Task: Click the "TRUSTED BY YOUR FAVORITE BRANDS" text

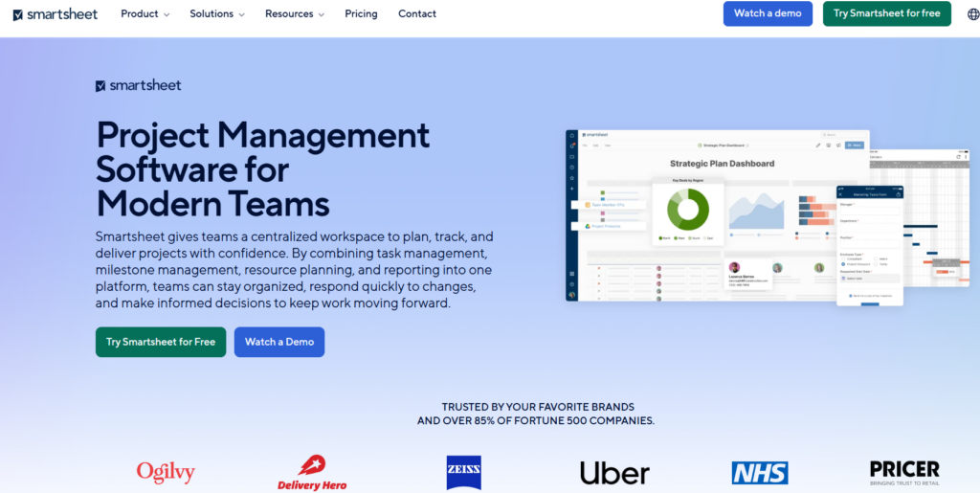Action: coord(538,407)
